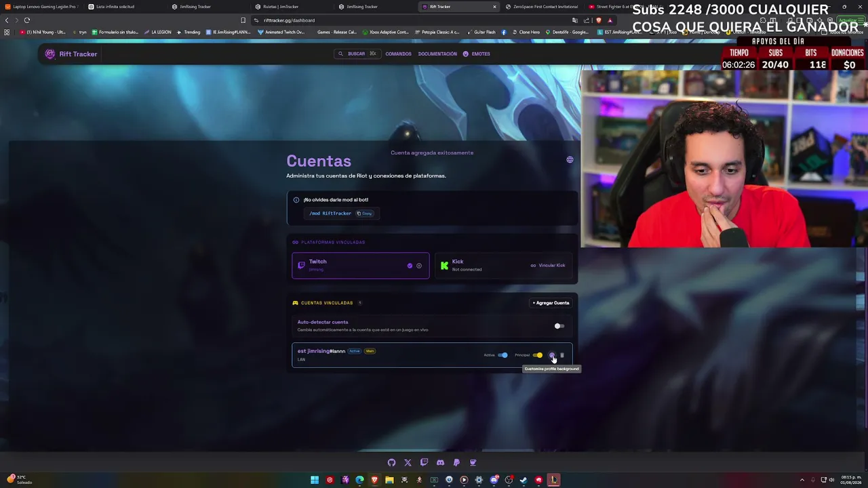Screen dimensions: 868x488
Task: Open the PayPal footer icon link
Action: (x=456, y=462)
